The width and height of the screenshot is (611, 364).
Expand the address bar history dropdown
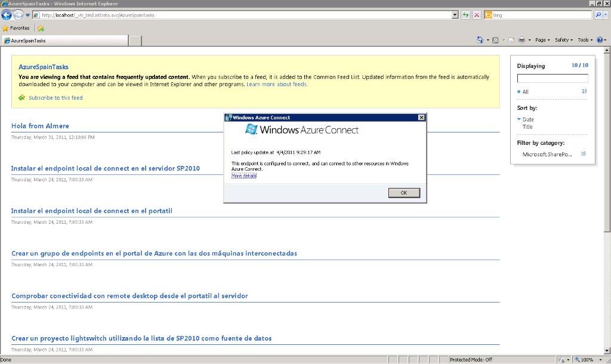pyautogui.click(x=455, y=15)
